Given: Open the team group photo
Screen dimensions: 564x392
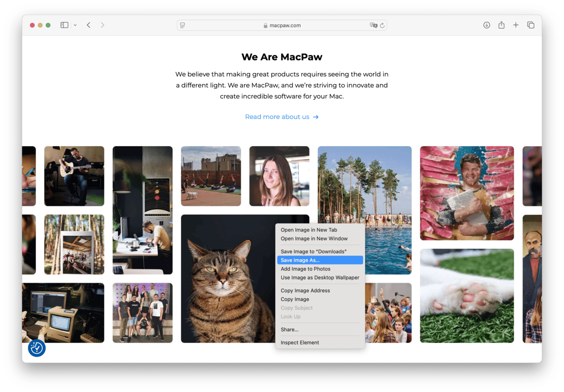Looking at the screenshot, I should (x=142, y=313).
